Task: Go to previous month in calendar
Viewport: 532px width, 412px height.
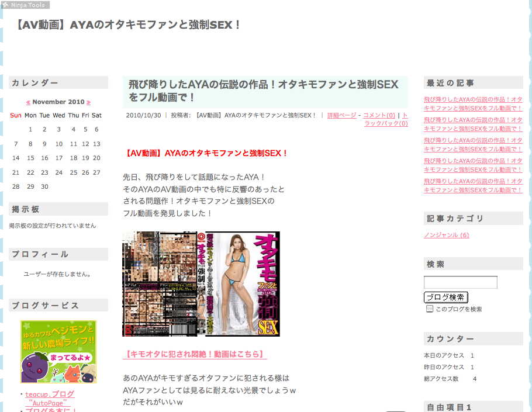Action: point(28,102)
